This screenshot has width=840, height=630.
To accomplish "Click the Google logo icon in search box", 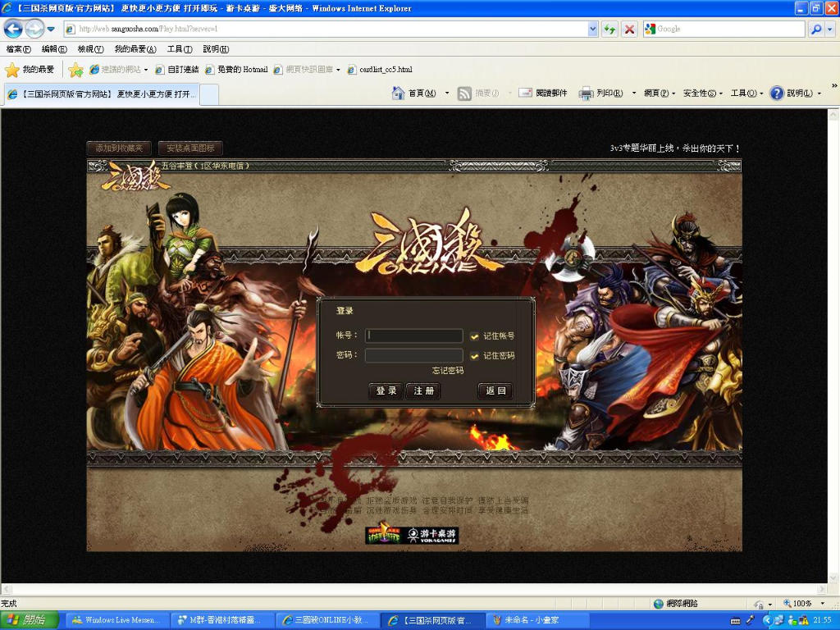I will (x=650, y=29).
